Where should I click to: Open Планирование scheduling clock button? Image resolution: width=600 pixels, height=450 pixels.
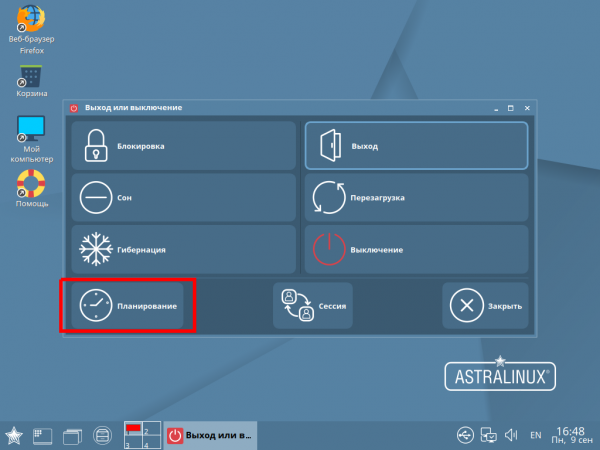click(x=127, y=305)
